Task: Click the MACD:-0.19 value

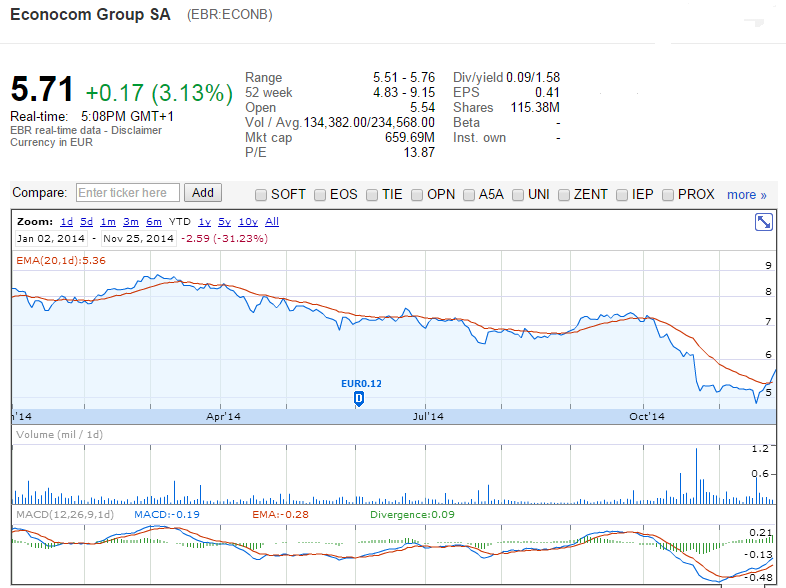Action: tap(167, 514)
